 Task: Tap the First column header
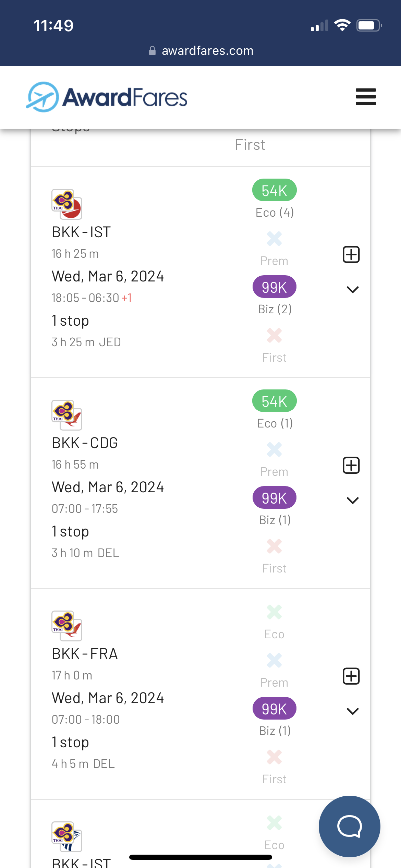[x=250, y=145]
